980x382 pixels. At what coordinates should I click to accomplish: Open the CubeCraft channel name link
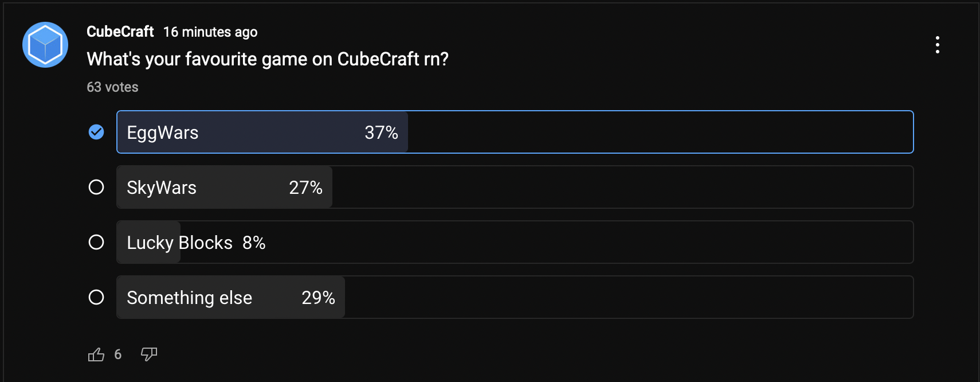tap(120, 32)
